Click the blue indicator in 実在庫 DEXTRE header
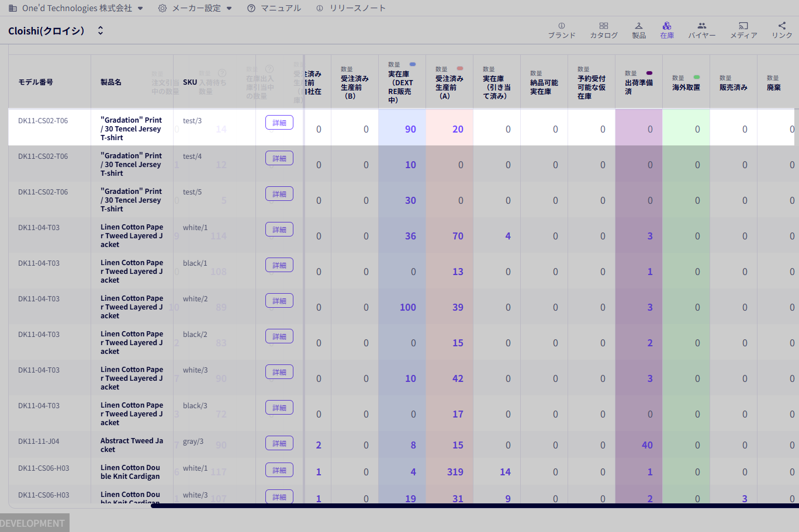The height and width of the screenshot is (532, 799). coord(413,64)
